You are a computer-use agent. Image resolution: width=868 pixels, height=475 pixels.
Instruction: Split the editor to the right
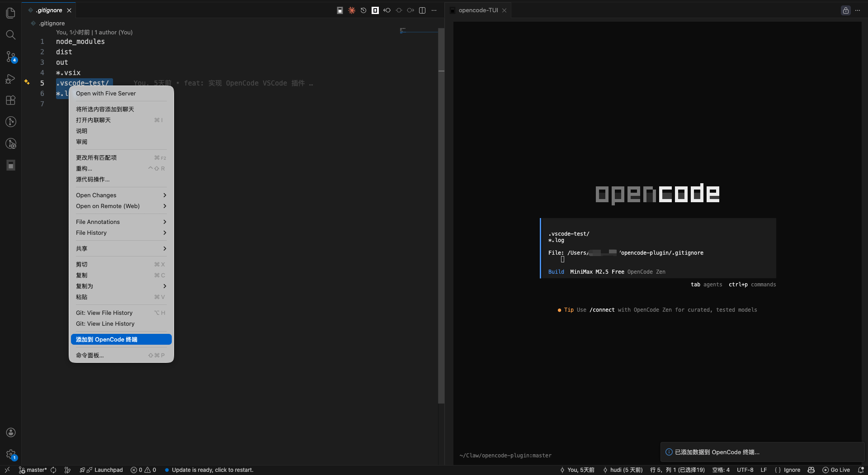pyautogui.click(x=422, y=10)
